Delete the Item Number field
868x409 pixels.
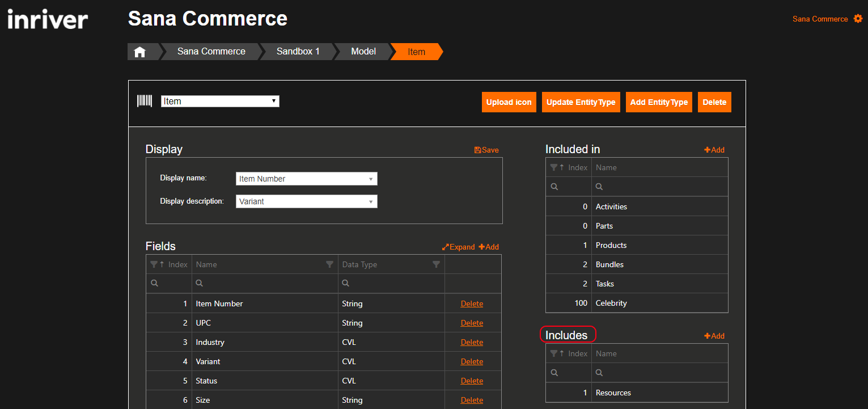pos(472,303)
